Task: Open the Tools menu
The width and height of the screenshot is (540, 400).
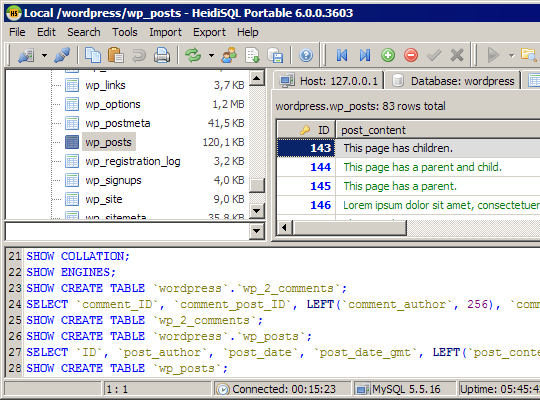Action: click(x=125, y=32)
